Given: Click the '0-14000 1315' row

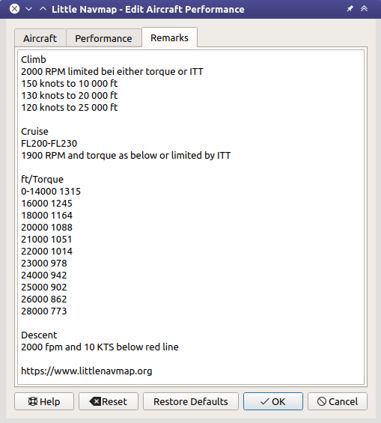Looking at the screenshot, I should point(51,191).
